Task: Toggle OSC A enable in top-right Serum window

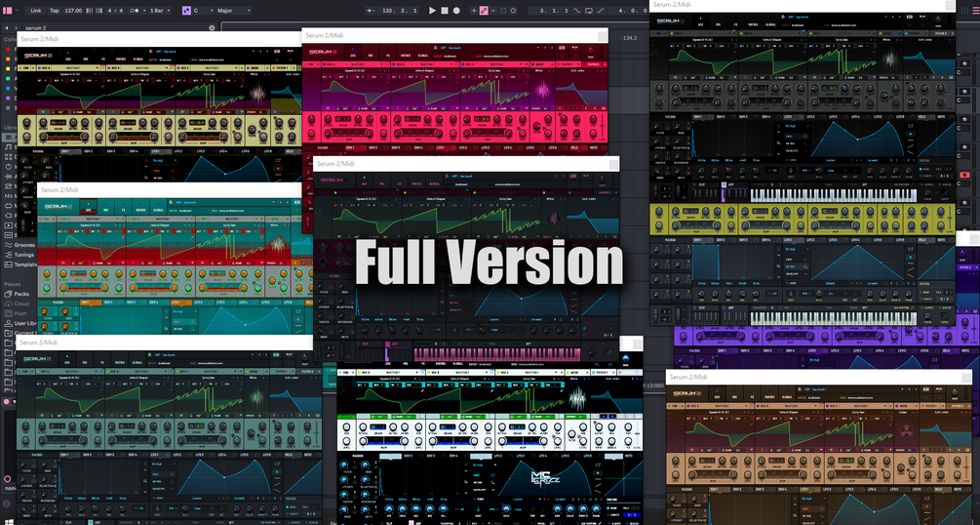Action: (x=672, y=33)
